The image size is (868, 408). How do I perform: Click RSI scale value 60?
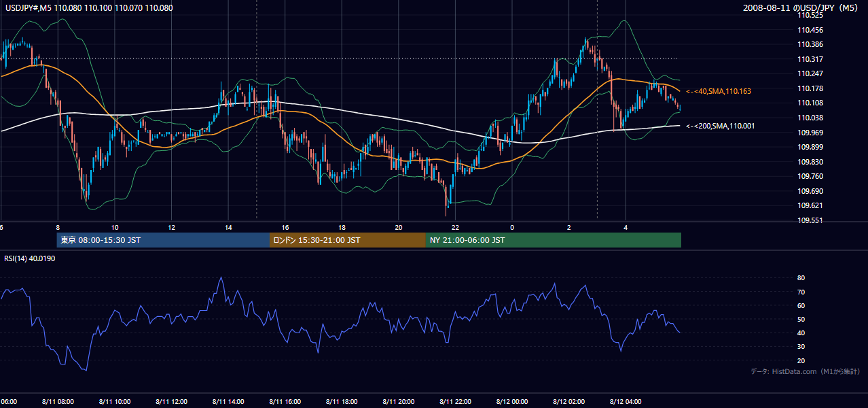point(801,305)
